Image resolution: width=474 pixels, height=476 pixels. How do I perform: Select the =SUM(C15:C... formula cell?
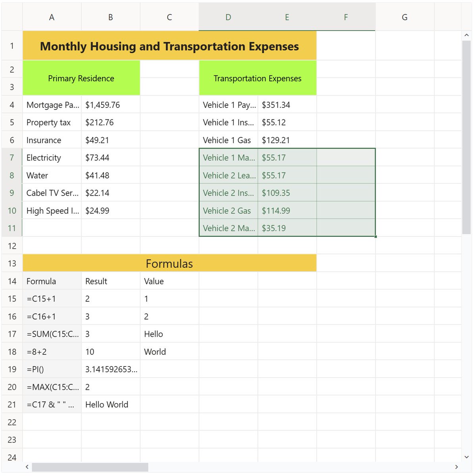(52, 334)
